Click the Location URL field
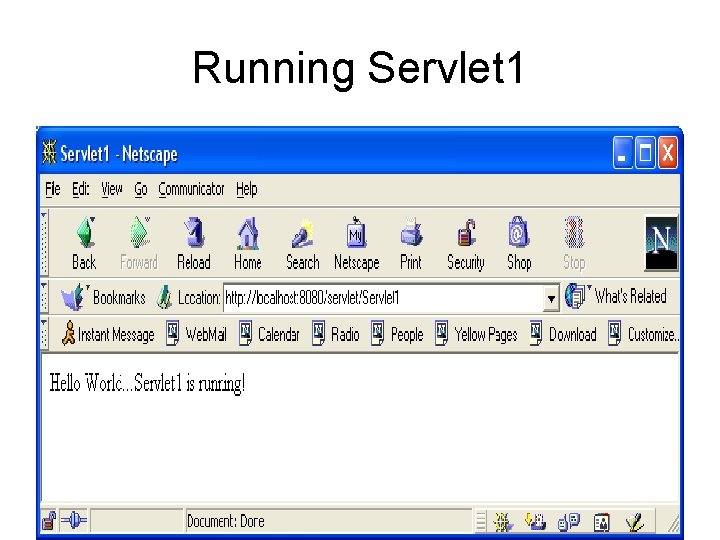720x540 pixels. coord(383,298)
